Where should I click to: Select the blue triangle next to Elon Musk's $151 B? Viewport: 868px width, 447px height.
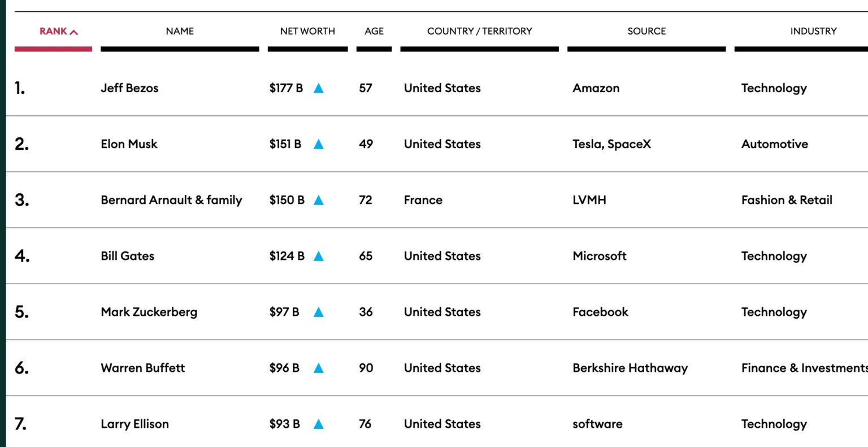[x=319, y=144]
